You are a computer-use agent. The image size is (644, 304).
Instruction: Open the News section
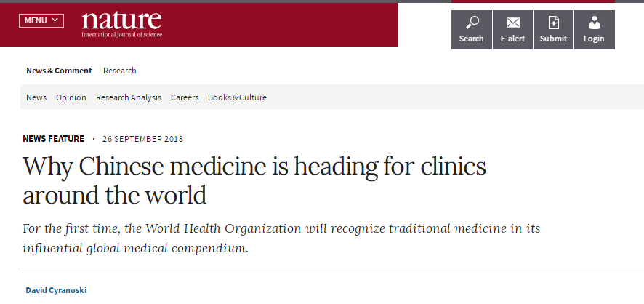(36, 97)
